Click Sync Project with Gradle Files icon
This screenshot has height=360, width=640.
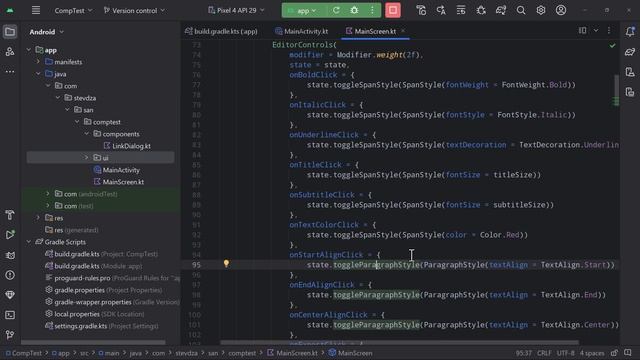pos(501,10)
